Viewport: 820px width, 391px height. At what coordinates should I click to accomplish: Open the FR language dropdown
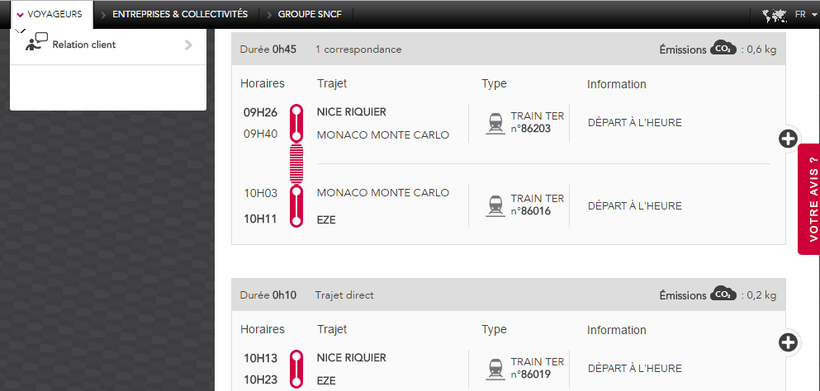point(805,15)
